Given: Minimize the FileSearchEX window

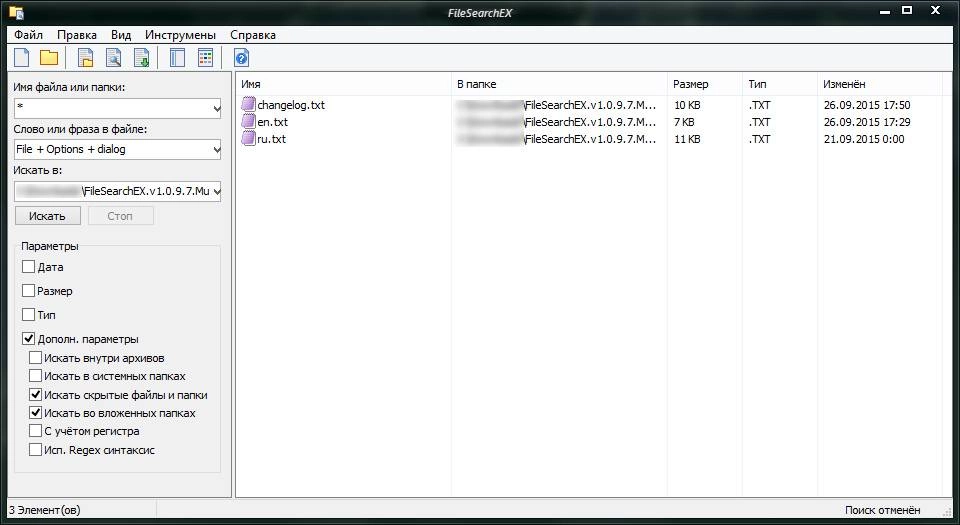Looking at the screenshot, I should 885,11.
